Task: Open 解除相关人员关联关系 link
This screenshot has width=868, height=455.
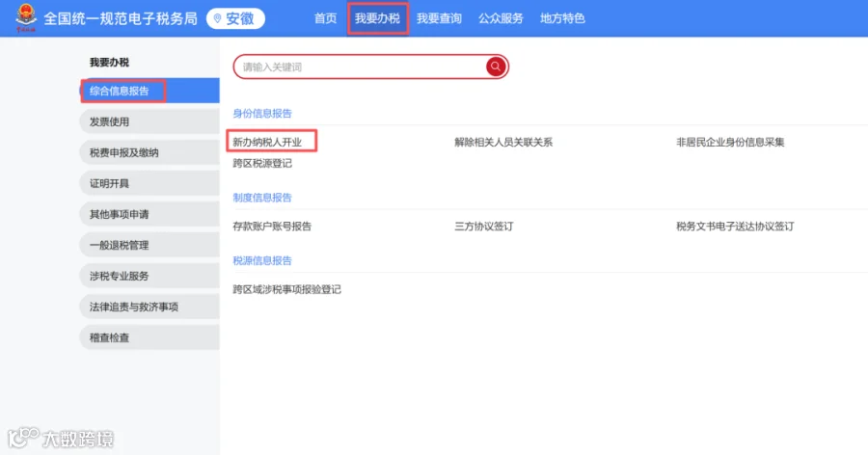Action: point(503,142)
